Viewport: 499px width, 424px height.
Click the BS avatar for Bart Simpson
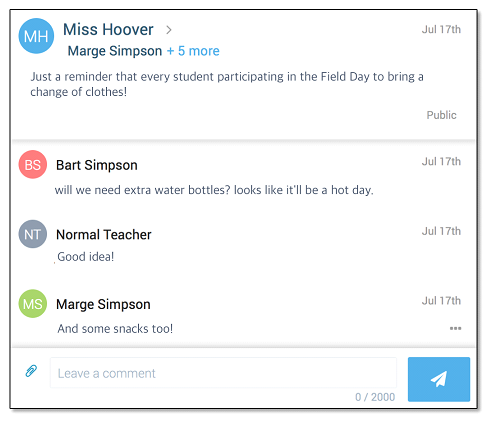point(33,165)
